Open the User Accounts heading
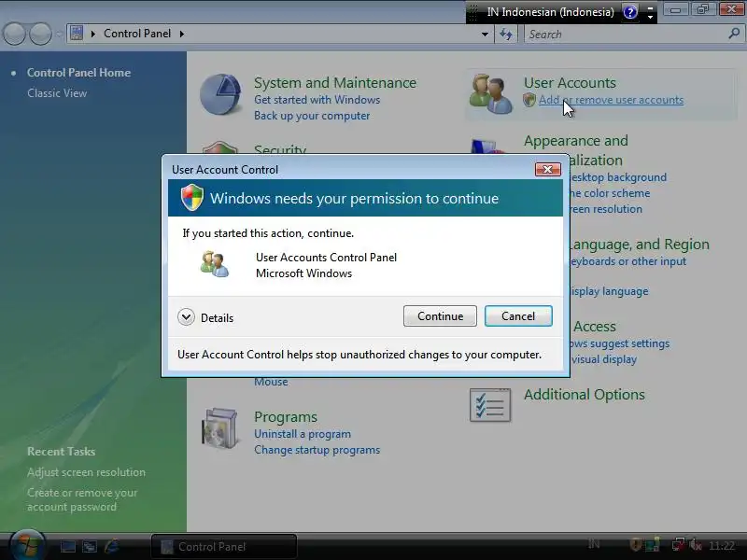Image resolution: width=747 pixels, height=560 pixels. (570, 82)
